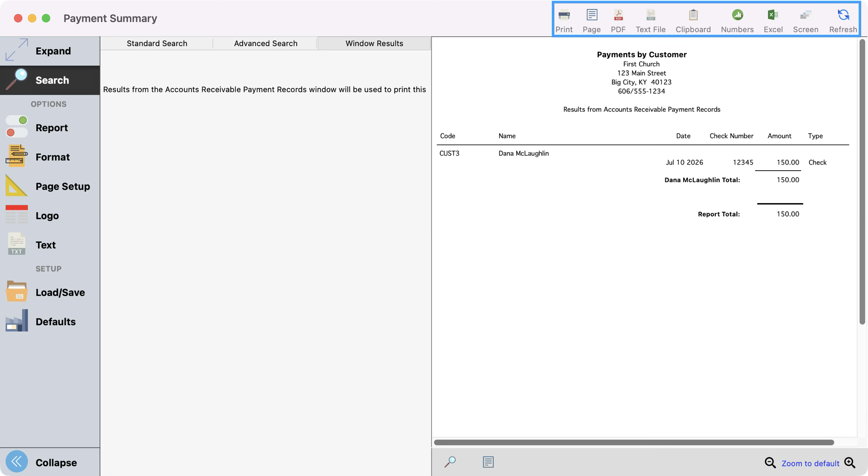
Task: Click the magnifier icon below the preview
Action: pyautogui.click(x=450, y=462)
